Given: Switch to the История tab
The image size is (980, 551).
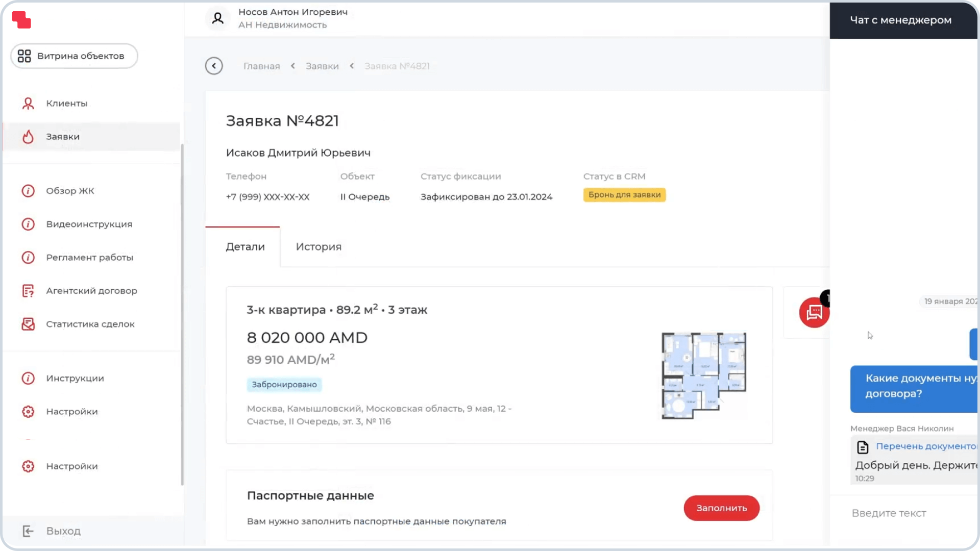Looking at the screenshot, I should [318, 247].
